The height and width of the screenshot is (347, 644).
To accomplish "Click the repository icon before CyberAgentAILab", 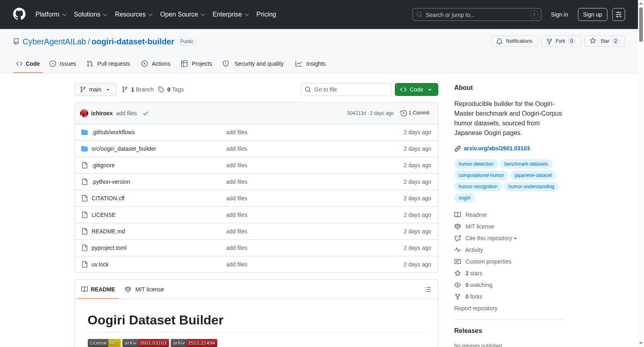I will pos(16,42).
